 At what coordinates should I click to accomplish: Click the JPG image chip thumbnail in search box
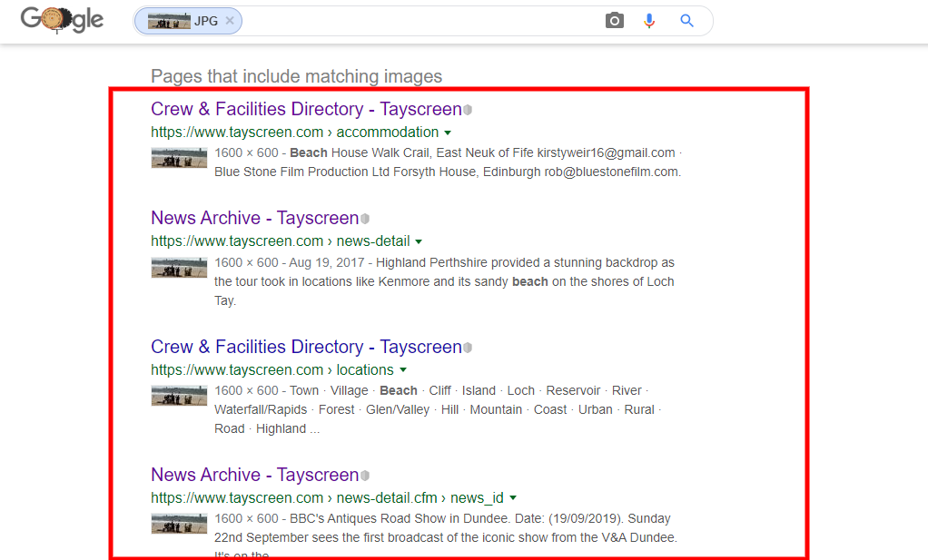[x=169, y=21]
